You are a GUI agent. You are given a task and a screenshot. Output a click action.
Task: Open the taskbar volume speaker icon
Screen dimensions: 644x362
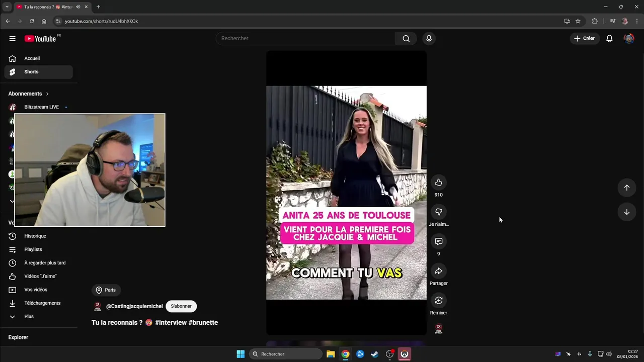[609, 354]
